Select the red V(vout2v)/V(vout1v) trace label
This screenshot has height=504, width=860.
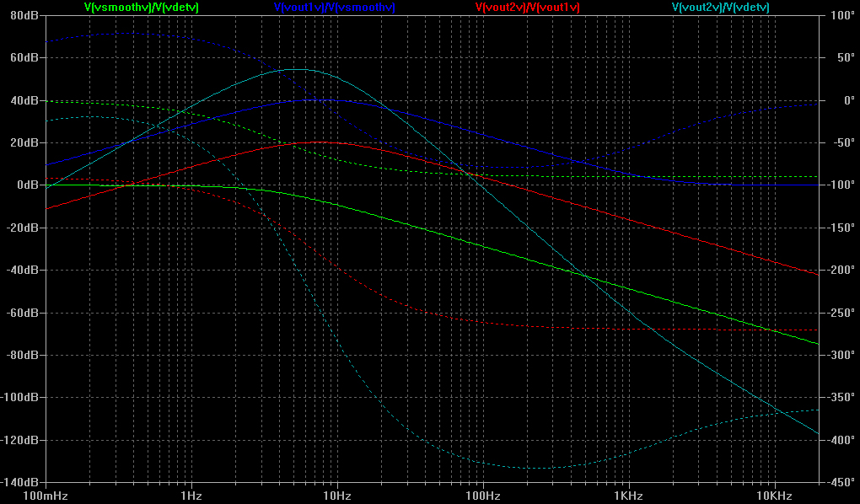528,8
